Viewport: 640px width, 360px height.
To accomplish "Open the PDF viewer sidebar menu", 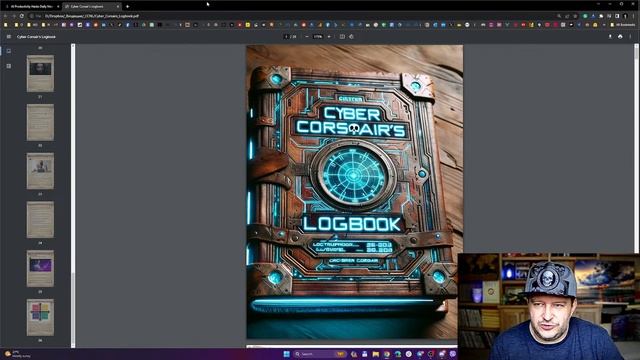I will coord(9,37).
